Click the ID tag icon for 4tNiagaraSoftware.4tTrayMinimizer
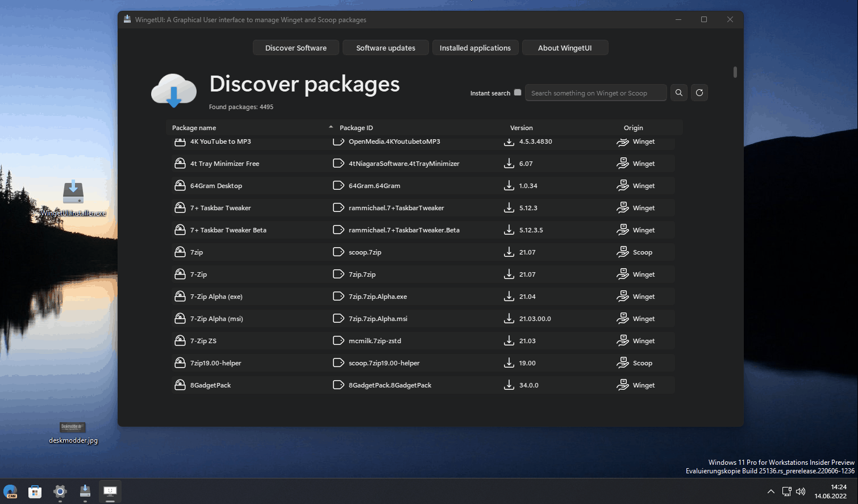The width and height of the screenshot is (858, 504). point(338,164)
